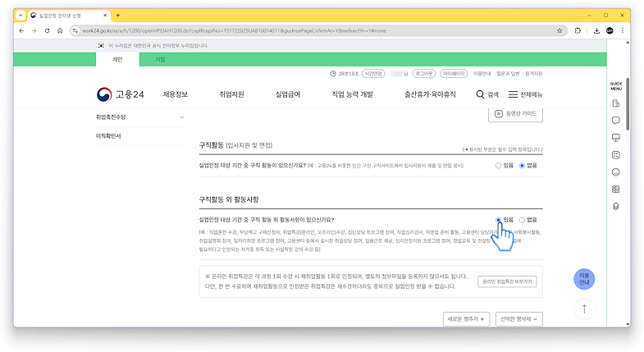Open the monitor icon in Quick Menu
Viewport: 644px width, 352px height.
pyautogui.click(x=615, y=138)
